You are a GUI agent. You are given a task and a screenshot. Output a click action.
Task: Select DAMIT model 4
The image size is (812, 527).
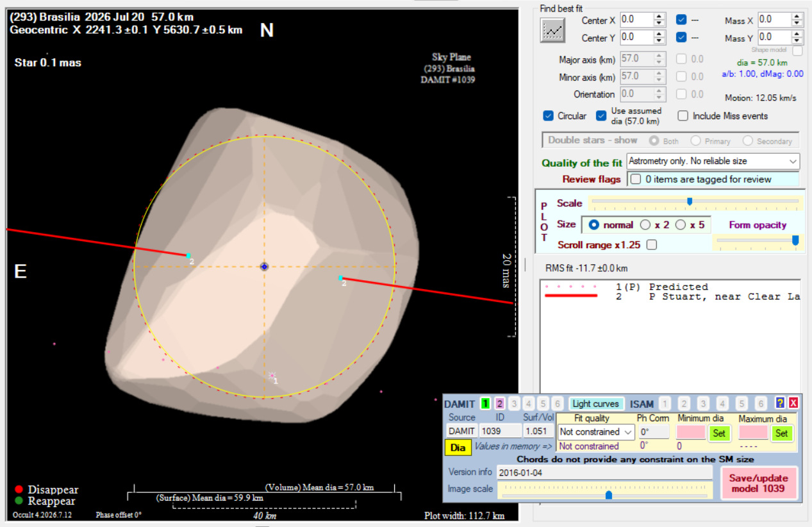(529, 403)
